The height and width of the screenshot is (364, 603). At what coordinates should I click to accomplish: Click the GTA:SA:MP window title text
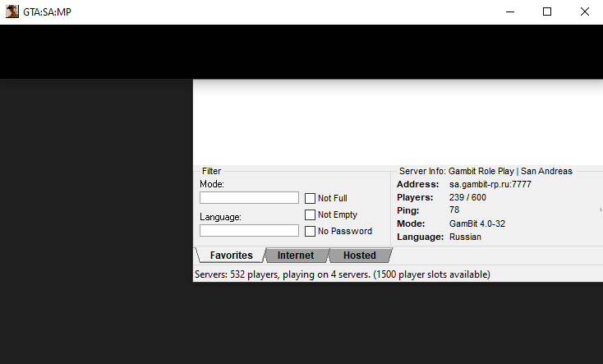click(48, 12)
